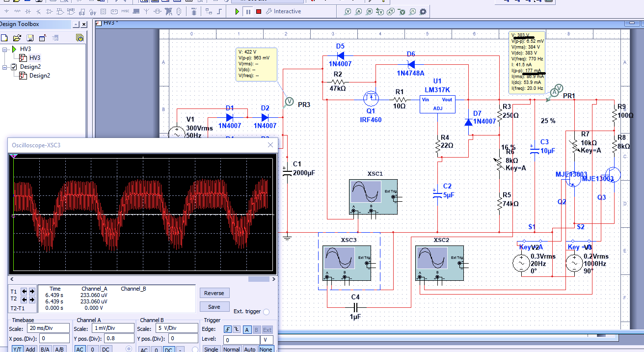
Task: Toggle Channel A AC coupling
Action: point(80,349)
